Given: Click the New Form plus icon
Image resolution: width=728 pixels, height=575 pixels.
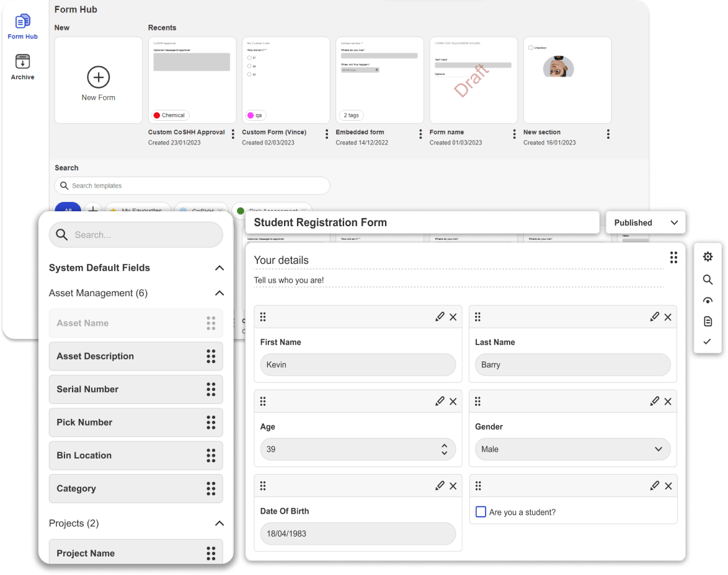Looking at the screenshot, I should click(x=98, y=77).
